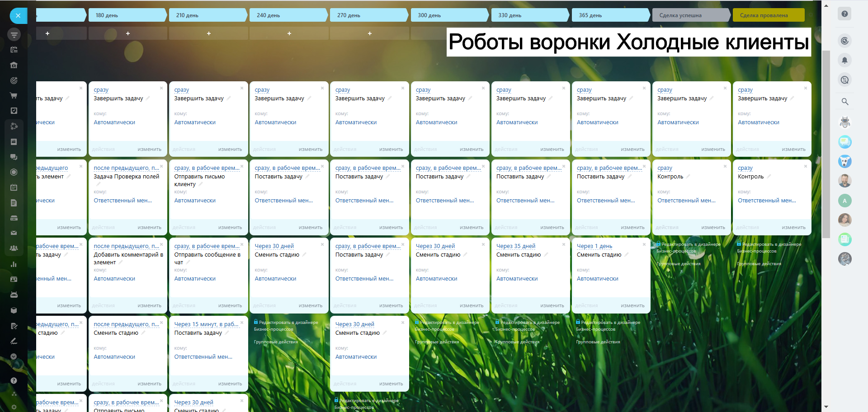
Task: Open the people group icon in the left sidebar
Action: 14,248
